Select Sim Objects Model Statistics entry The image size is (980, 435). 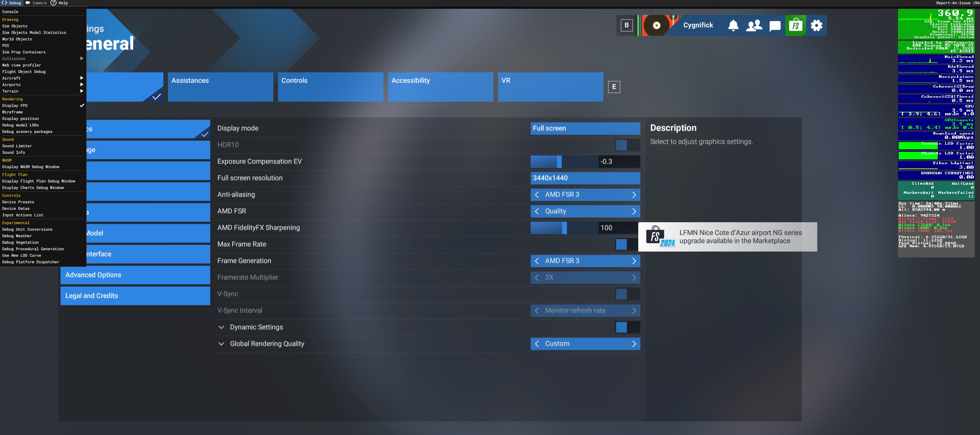click(43, 33)
